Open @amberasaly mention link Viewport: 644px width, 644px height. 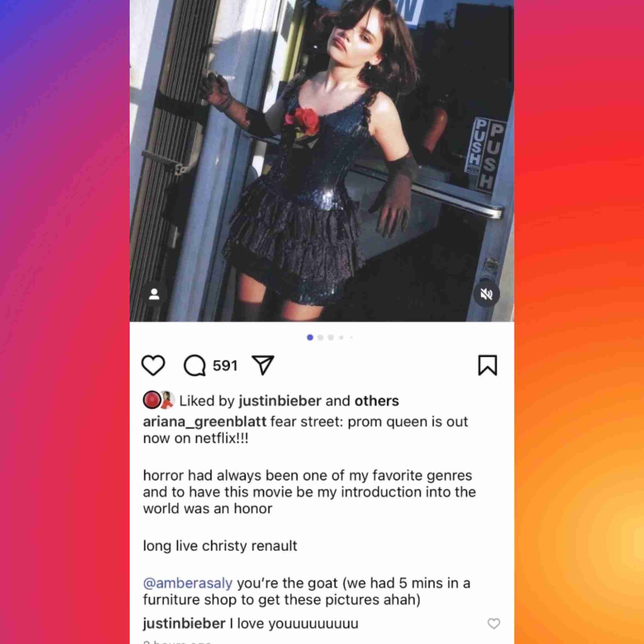pyautogui.click(x=188, y=583)
